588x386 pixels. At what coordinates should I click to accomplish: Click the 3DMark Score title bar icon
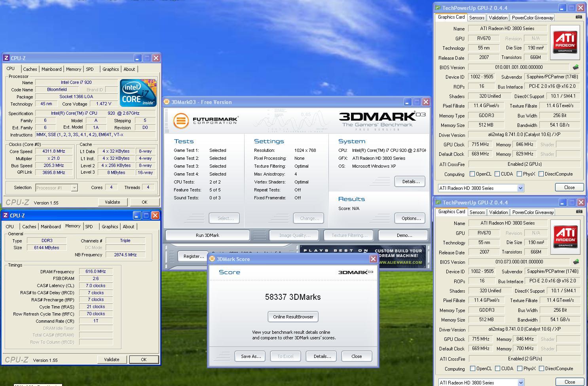pos(212,259)
